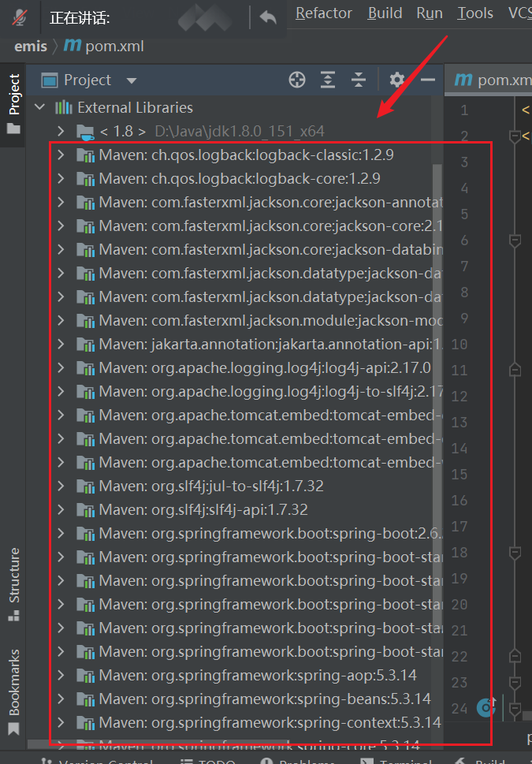Expand the spring-beans:5.3.14 library
This screenshot has width=532, height=764.
point(61,699)
